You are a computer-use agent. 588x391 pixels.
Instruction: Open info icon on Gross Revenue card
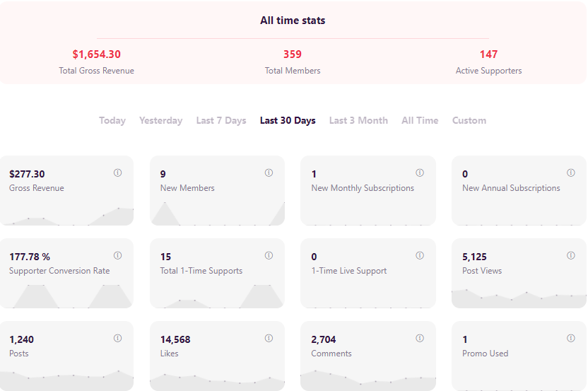[x=118, y=173]
